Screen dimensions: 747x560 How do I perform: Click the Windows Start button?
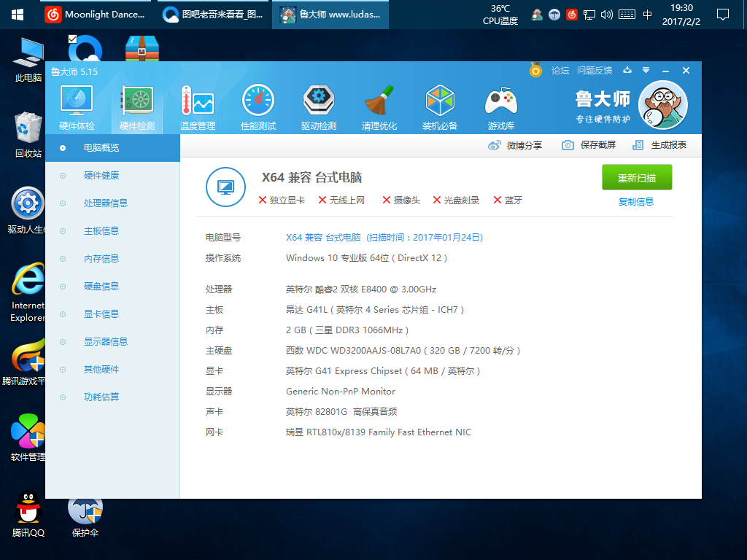click(18, 15)
